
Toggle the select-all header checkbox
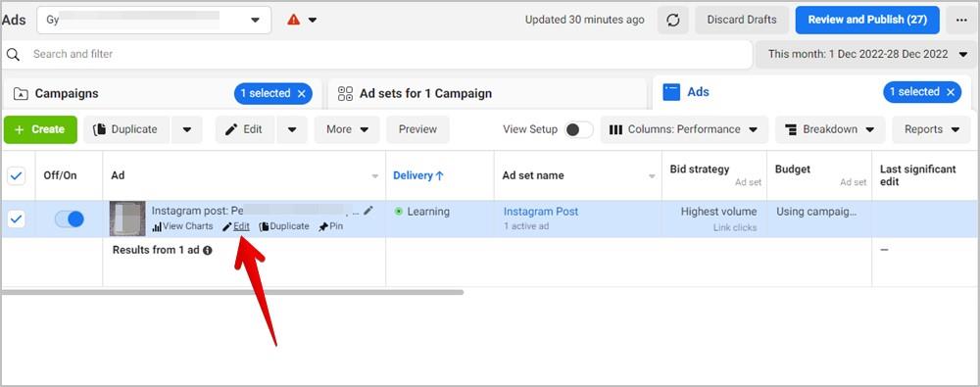click(x=17, y=176)
